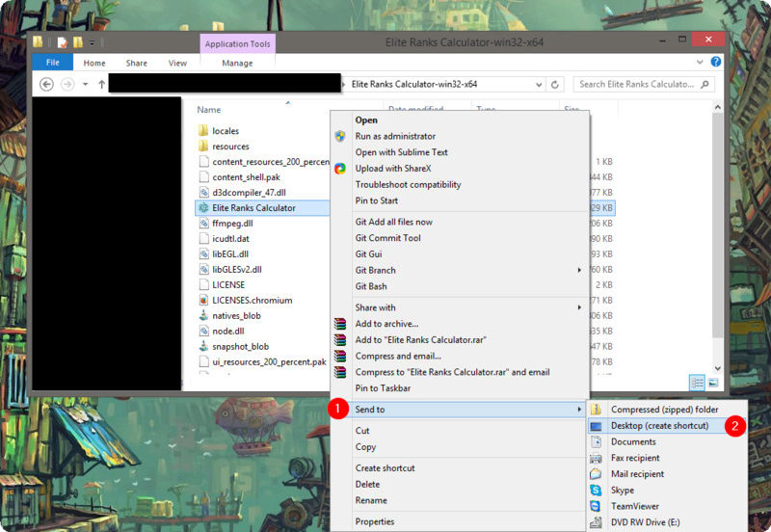Open recent locations dropdown arrow
The height and width of the screenshot is (532, 771).
click(86, 85)
